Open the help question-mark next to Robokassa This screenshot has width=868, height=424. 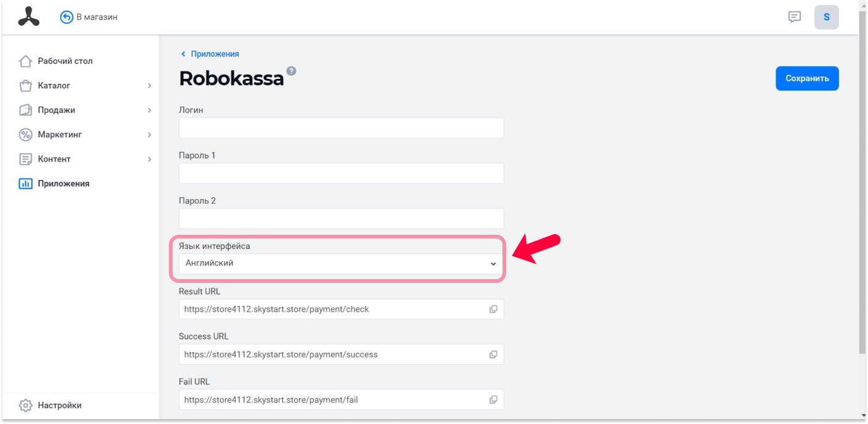click(292, 71)
